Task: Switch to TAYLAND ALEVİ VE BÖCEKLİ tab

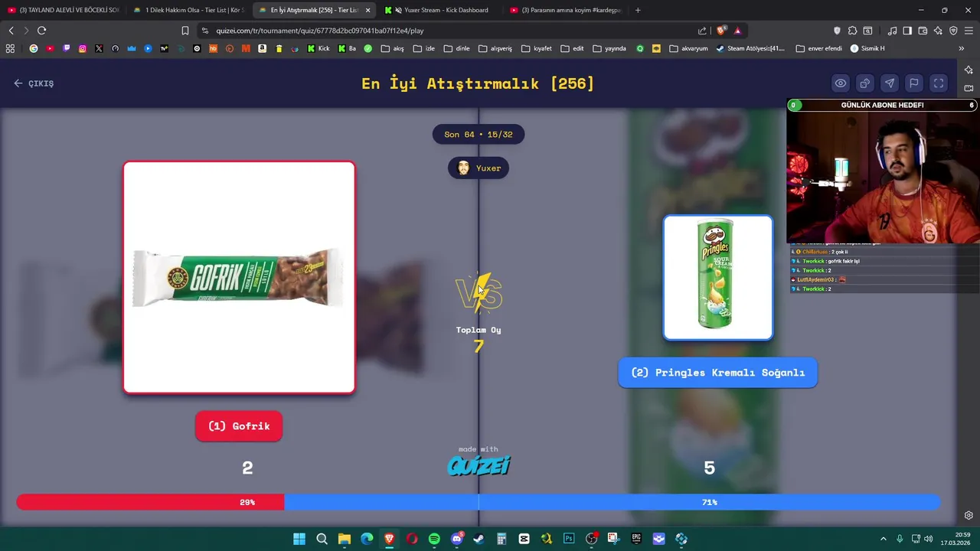Action: pos(63,10)
